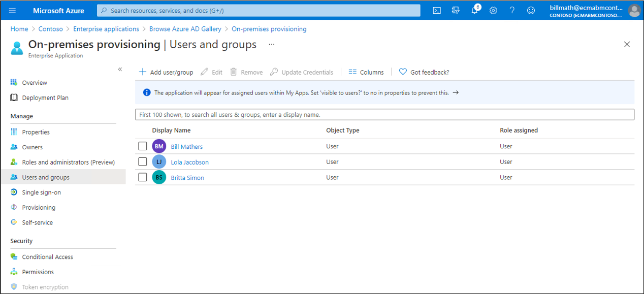Click the LJ avatar for Lola Jacobson
Viewport: 644px width, 294px height.
(x=159, y=162)
